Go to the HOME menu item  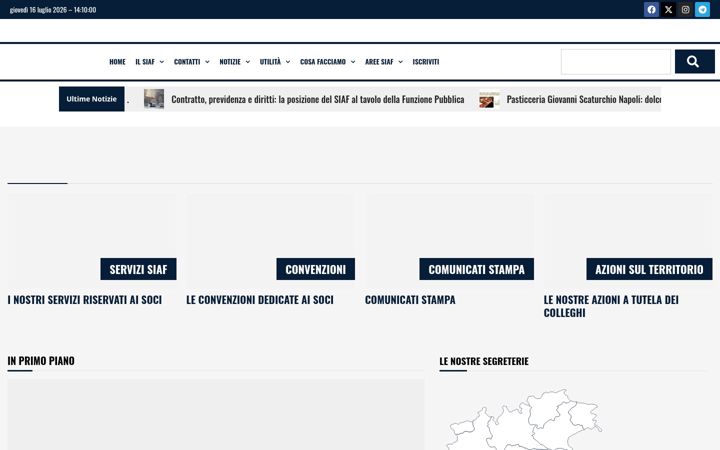[117, 62]
